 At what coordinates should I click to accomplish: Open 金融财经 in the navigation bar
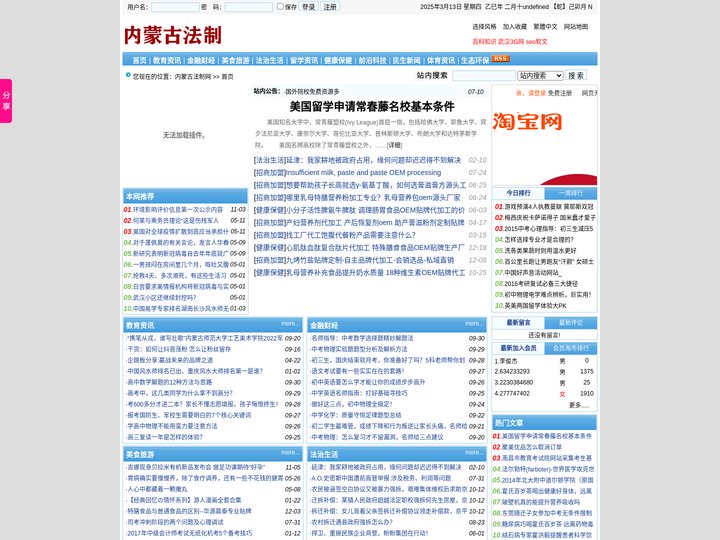(201, 60)
